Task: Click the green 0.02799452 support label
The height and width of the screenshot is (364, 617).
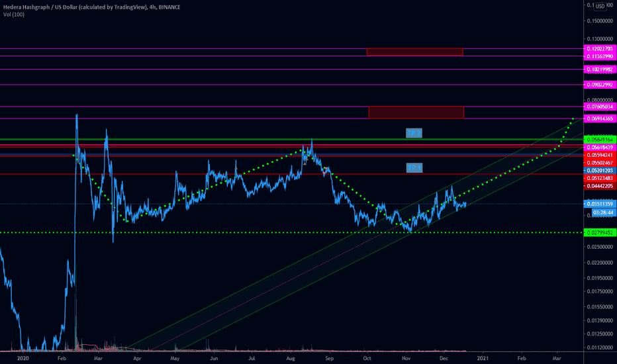Action: 600,232
